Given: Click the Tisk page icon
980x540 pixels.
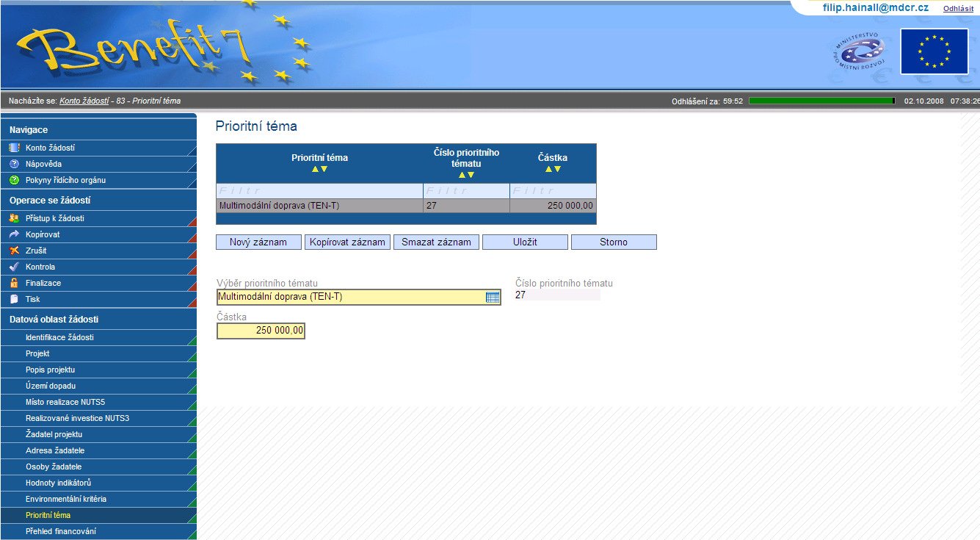Looking at the screenshot, I should (x=14, y=299).
